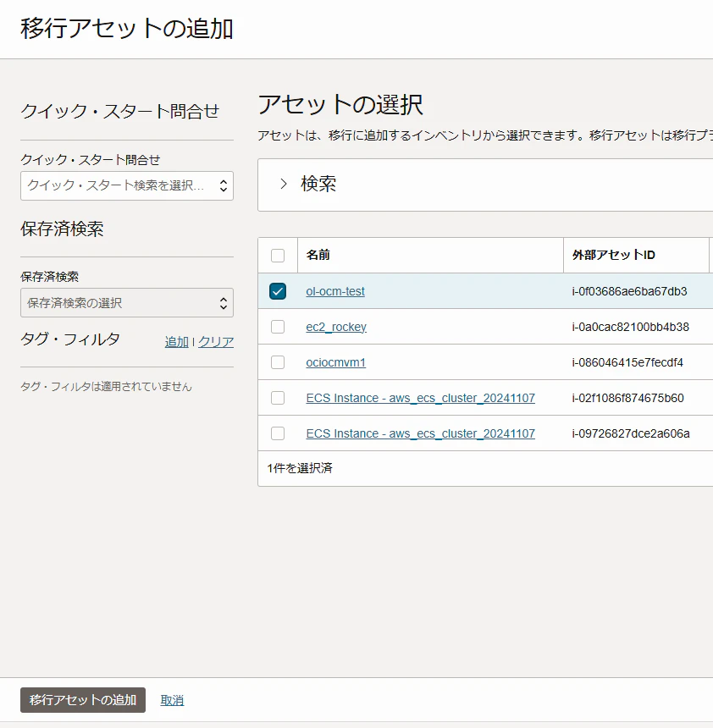Click the アセットの選択 heading

pyautogui.click(x=340, y=104)
